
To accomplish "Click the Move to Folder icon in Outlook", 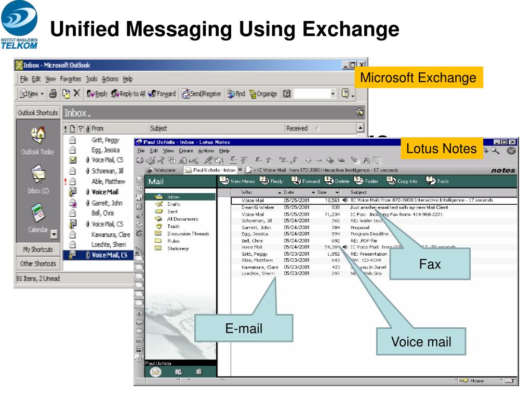I will coord(66,94).
